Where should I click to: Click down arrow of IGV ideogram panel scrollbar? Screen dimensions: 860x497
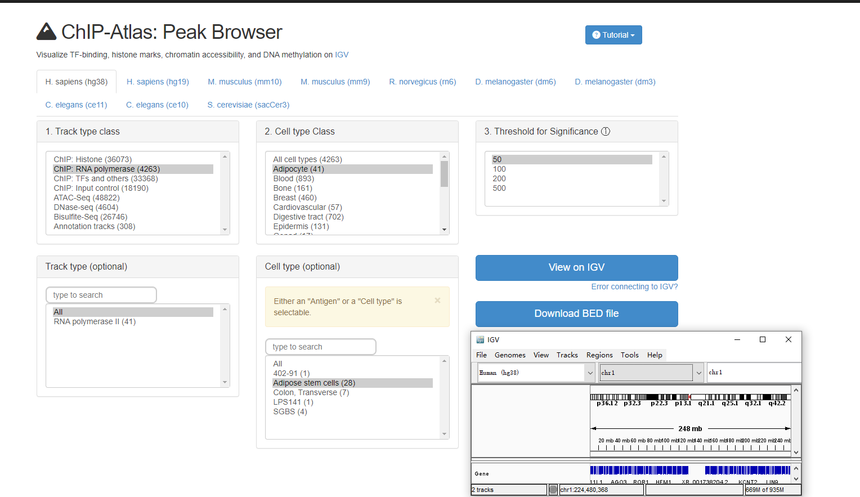pyautogui.click(x=796, y=453)
